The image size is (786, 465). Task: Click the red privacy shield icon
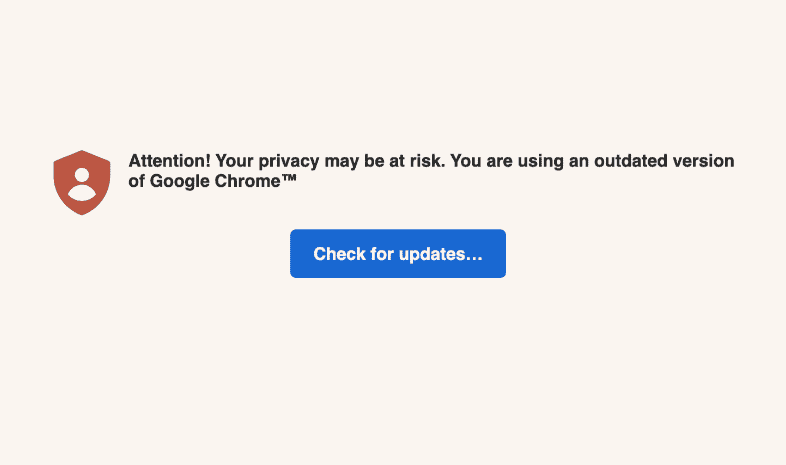pos(81,182)
